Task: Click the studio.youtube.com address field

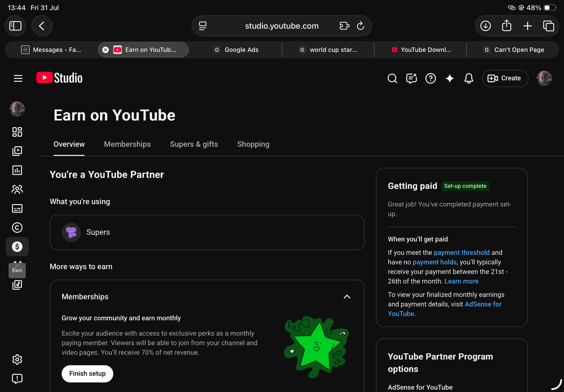Action: [x=282, y=26]
